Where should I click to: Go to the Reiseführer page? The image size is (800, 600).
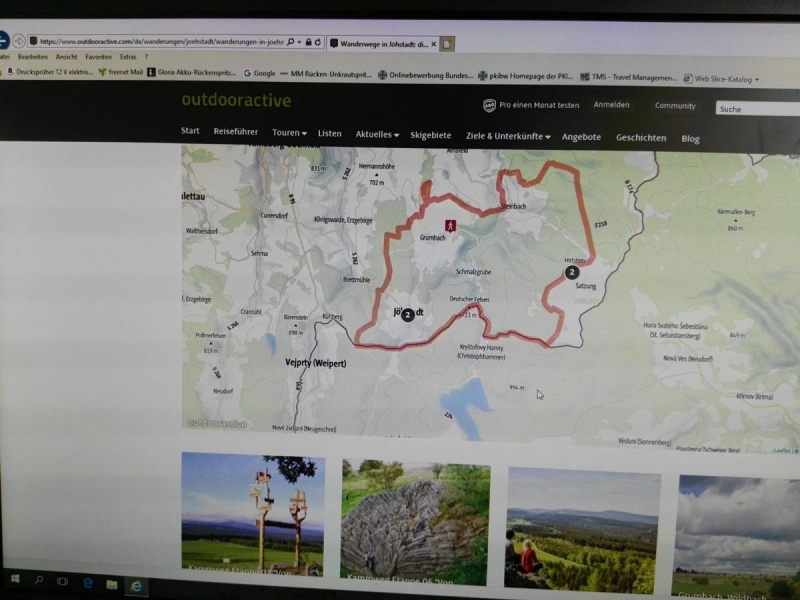[235, 132]
